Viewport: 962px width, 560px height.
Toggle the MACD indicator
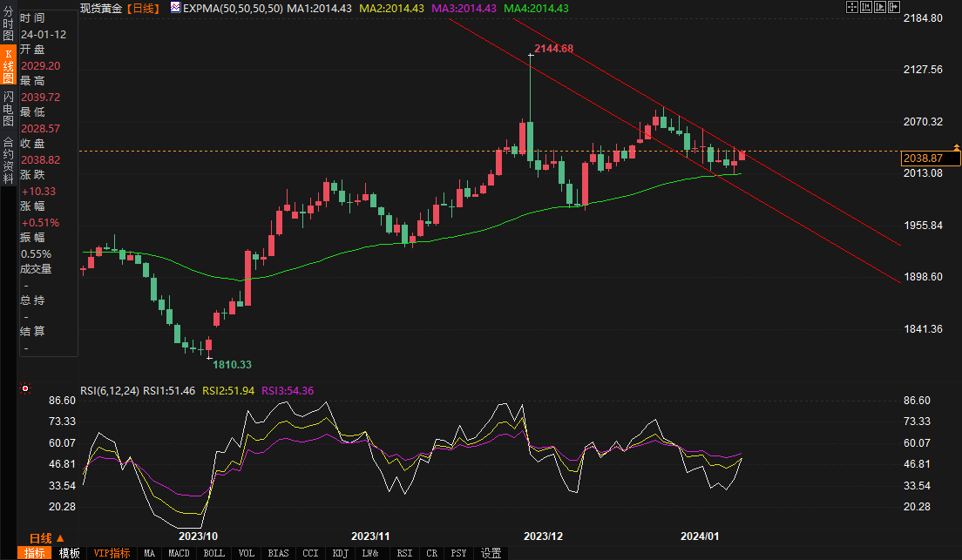[x=179, y=553]
